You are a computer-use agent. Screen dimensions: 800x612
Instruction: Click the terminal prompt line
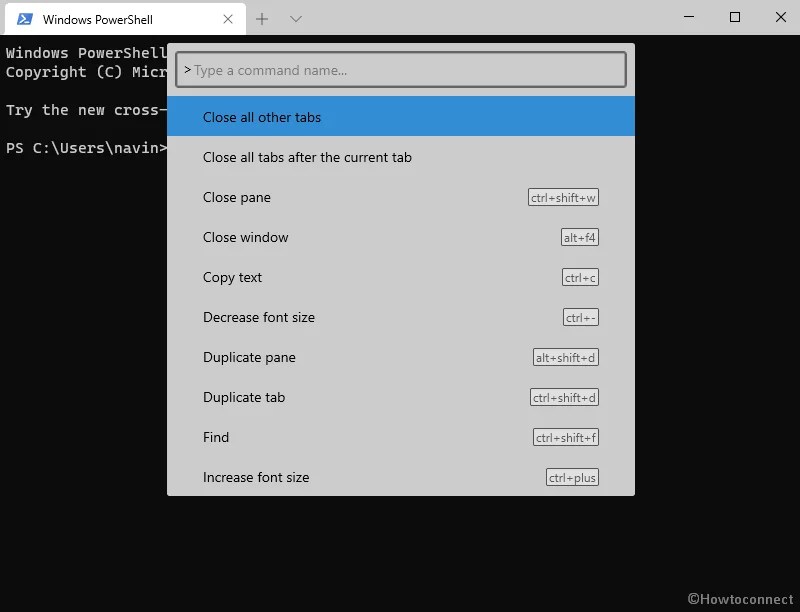tap(84, 148)
